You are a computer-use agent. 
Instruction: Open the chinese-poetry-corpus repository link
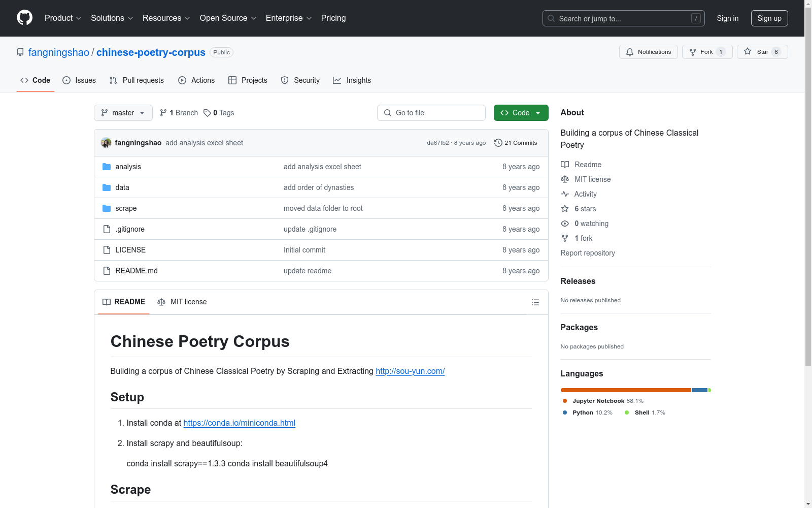pyautogui.click(x=151, y=52)
